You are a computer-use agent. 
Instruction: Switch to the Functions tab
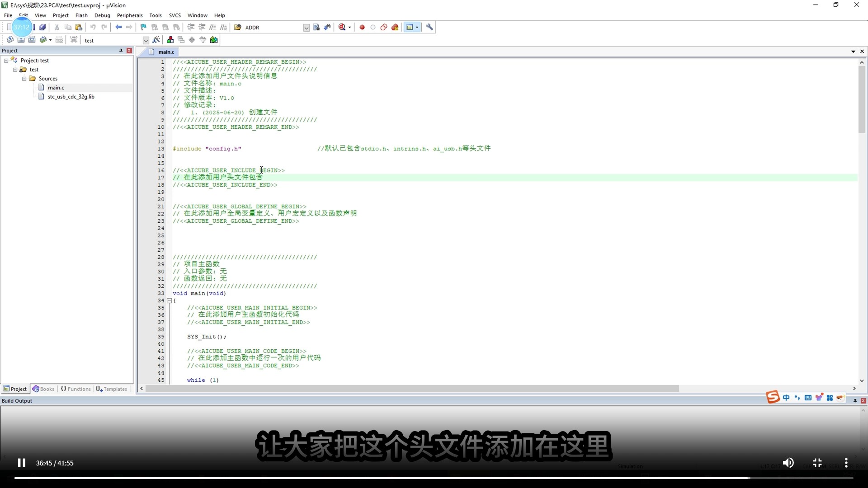(x=76, y=389)
